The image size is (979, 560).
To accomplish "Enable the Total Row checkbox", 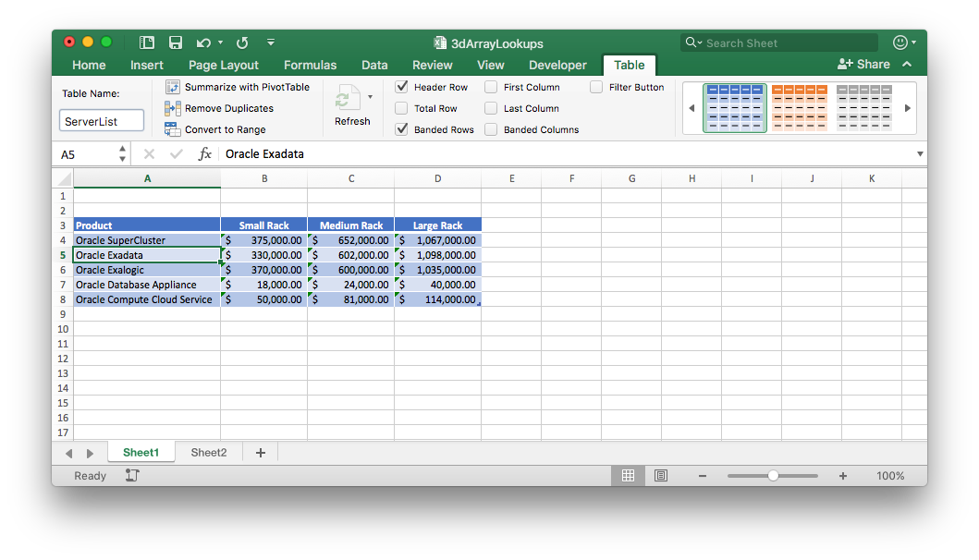I will point(401,108).
